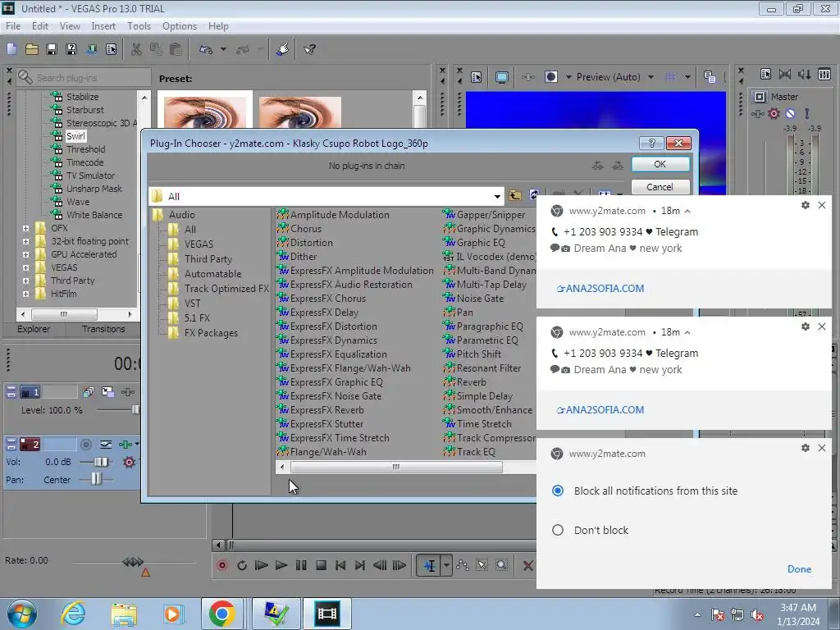Click the track 2 Pan slider
This screenshot has width=840, height=630.
(x=96, y=479)
